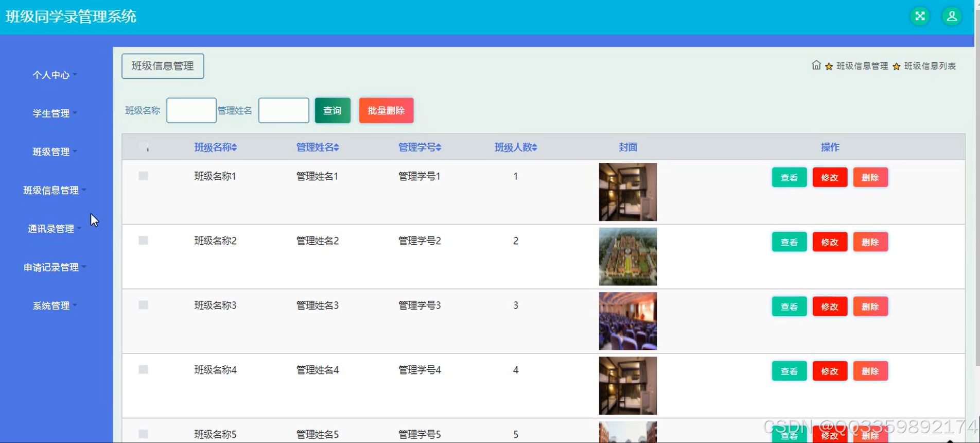Click 班级信息列表 breadcrumb link
This screenshot has width=980, height=443.
coord(930,66)
